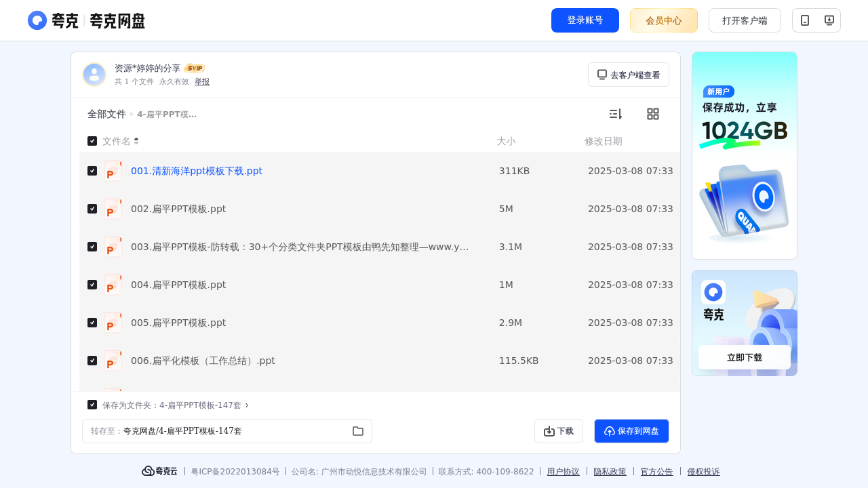The image size is (868, 488).
Task: Click the SVIP badge next to sharer name
Action: click(x=195, y=68)
